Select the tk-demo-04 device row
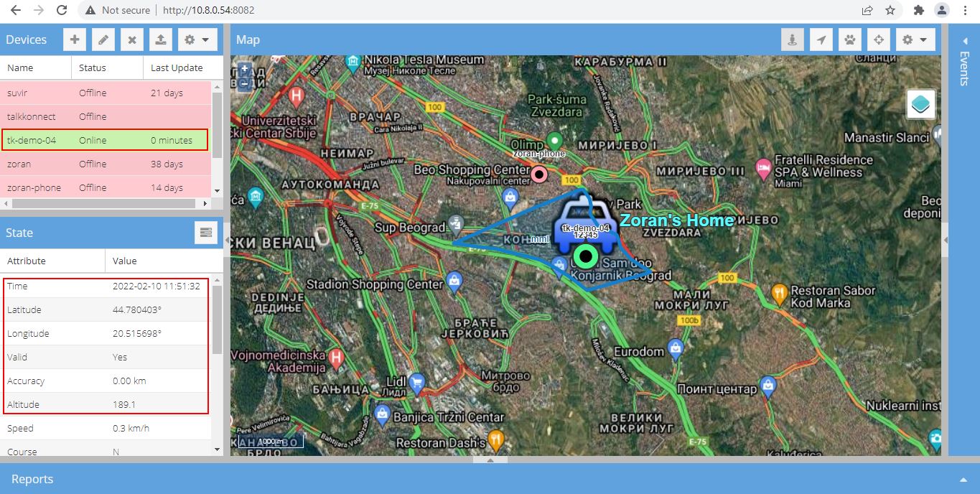980x494 pixels. [105, 140]
